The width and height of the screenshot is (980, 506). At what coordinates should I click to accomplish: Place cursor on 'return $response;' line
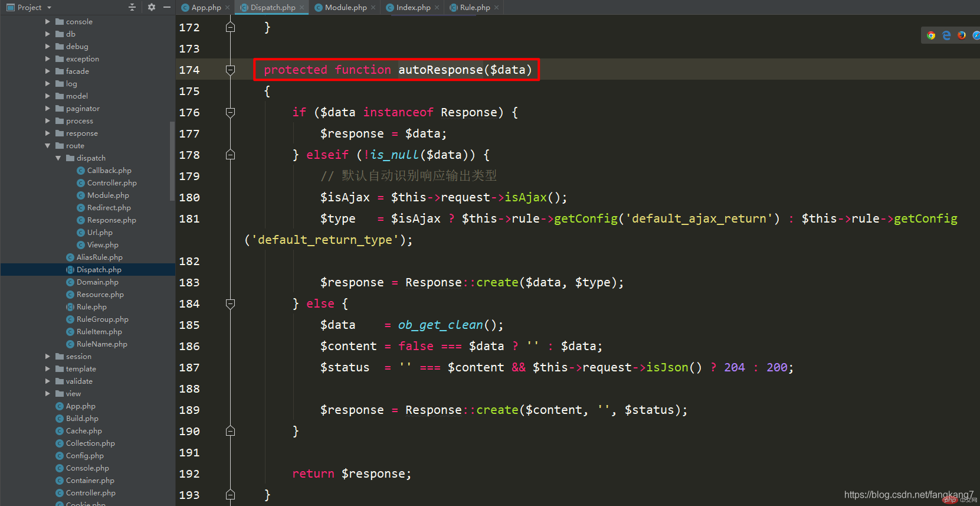(x=352, y=474)
